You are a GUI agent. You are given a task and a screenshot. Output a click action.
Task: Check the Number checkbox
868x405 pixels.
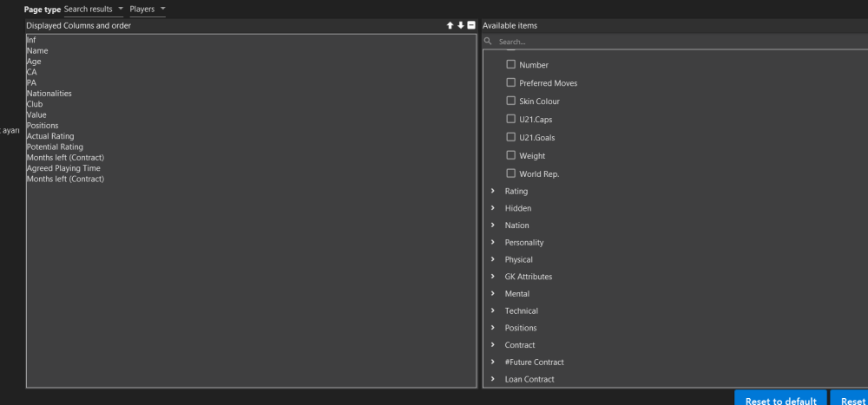point(511,65)
